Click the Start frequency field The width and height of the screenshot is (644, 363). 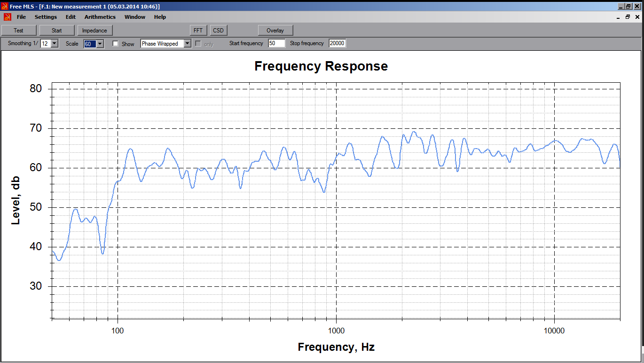tap(276, 43)
